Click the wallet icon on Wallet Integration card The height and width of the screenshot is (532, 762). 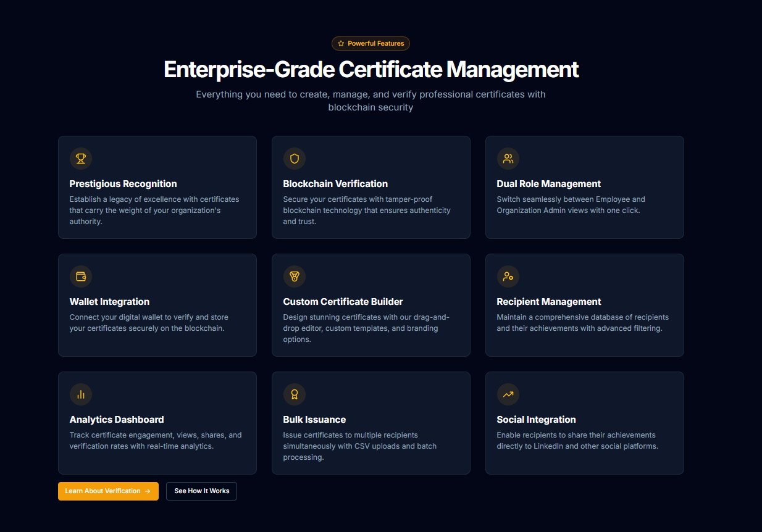tap(81, 276)
